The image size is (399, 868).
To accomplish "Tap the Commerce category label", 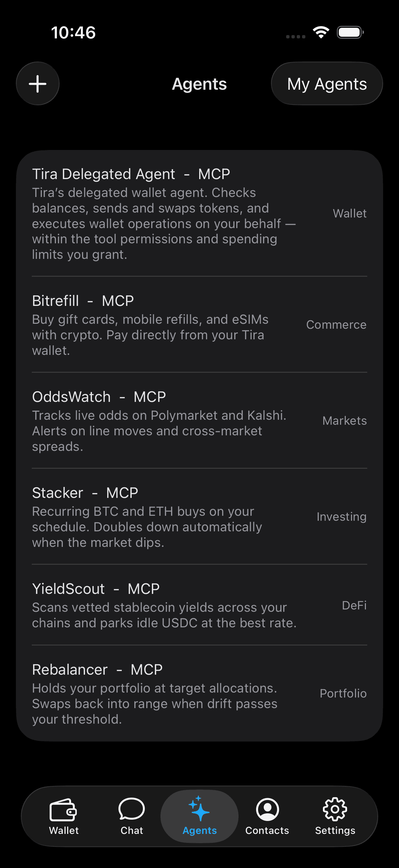I will coord(336,325).
